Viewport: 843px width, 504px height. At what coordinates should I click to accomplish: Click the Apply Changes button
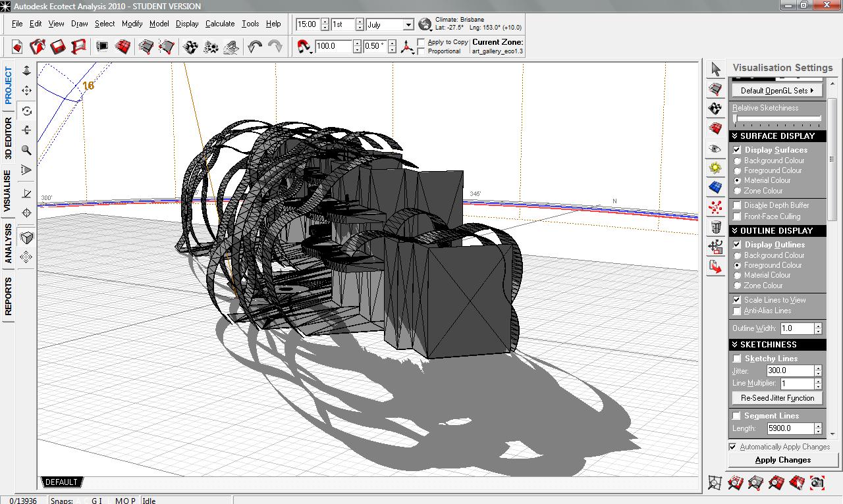click(x=783, y=460)
